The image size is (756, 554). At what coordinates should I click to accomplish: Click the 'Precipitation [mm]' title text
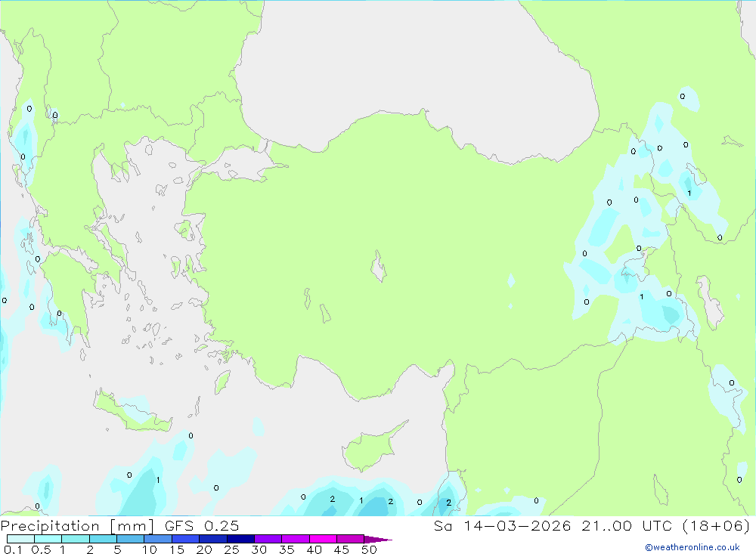click(78, 526)
